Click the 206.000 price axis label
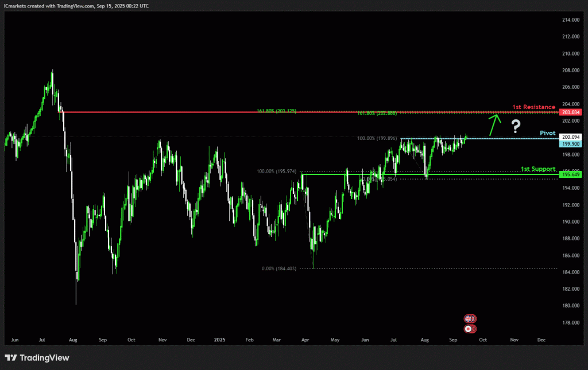Viewport: 588px width, 370px height. [x=571, y=87]
